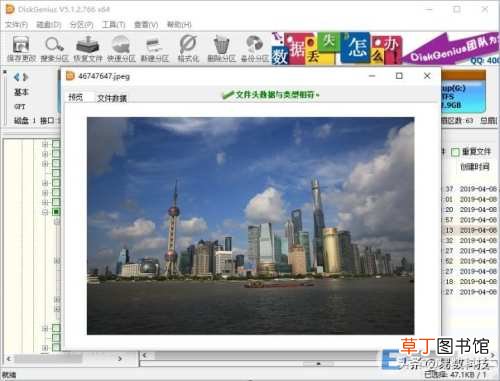Image resolution: width=500 pixels, height=381 pixels.
Task: Click file list horizontal scrollbar left arrow
Action: click(144, 356)
